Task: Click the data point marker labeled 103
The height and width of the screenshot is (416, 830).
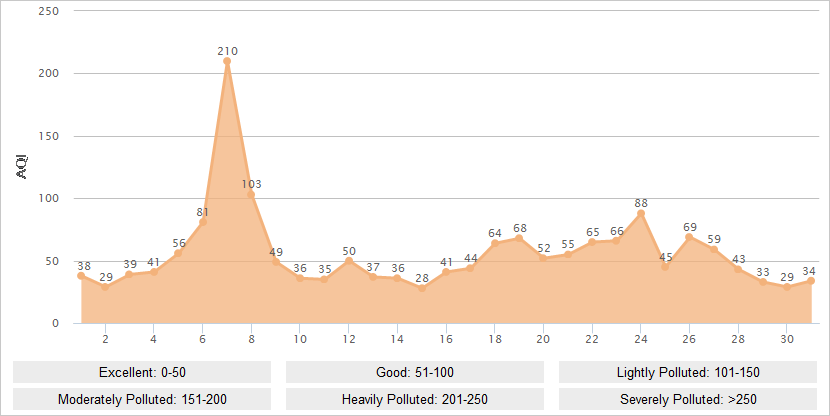Action: pos(251,195)
